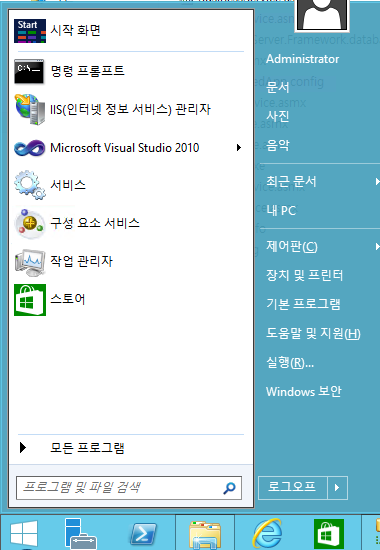
Task: Open the arrow next to 로그오프
Action: [x=337, y=488]
